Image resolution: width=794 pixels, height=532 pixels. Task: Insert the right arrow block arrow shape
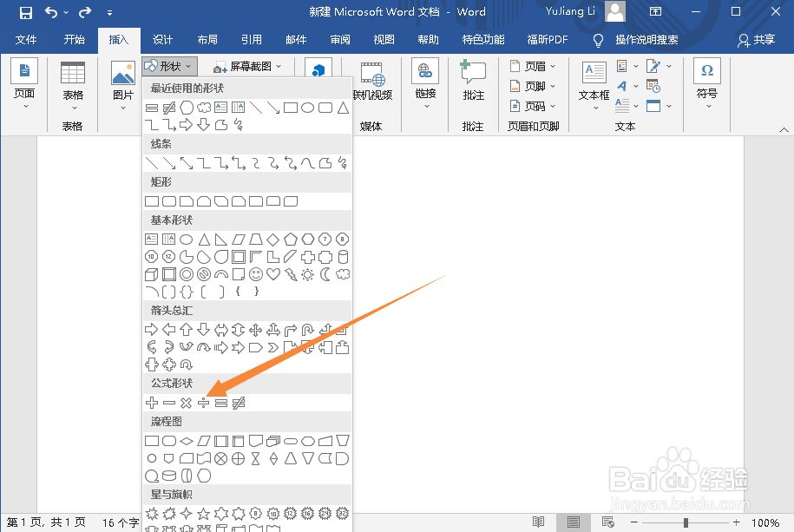(151, 330)
